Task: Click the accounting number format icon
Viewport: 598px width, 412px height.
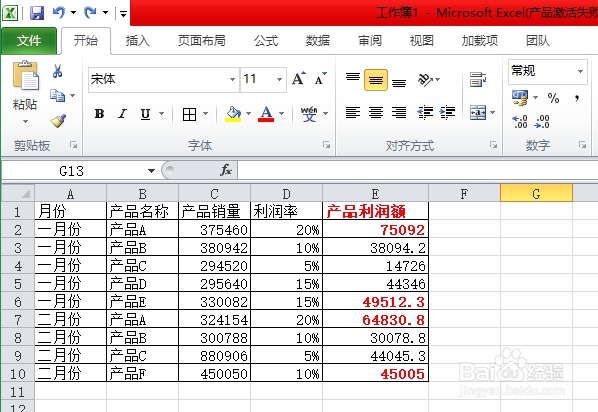Action: [520, 98]
